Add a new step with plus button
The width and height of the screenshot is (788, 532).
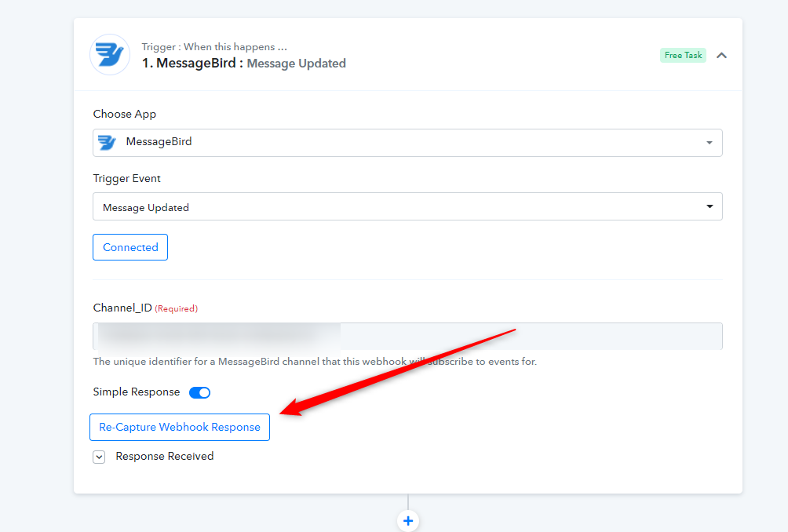[x=408, y=521]
